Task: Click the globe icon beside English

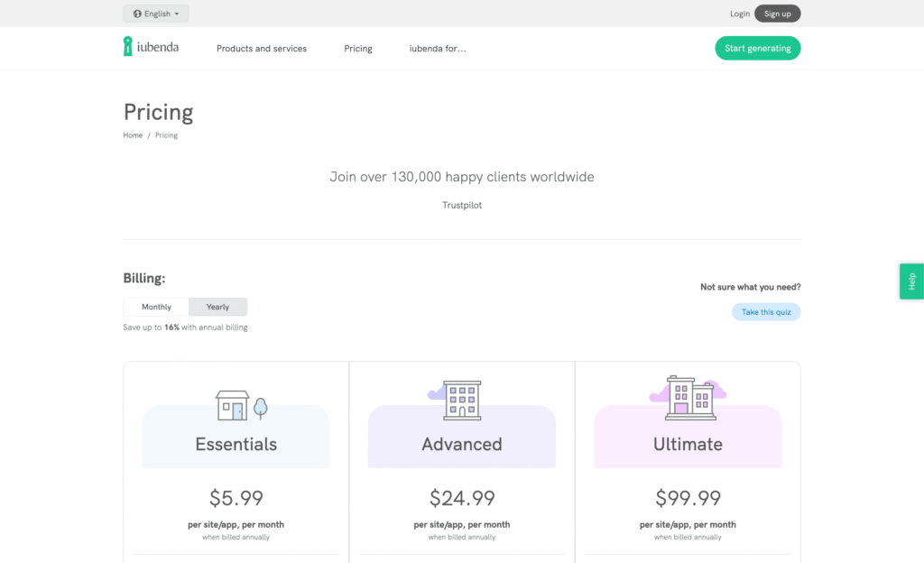Action: tap(137, 14)
